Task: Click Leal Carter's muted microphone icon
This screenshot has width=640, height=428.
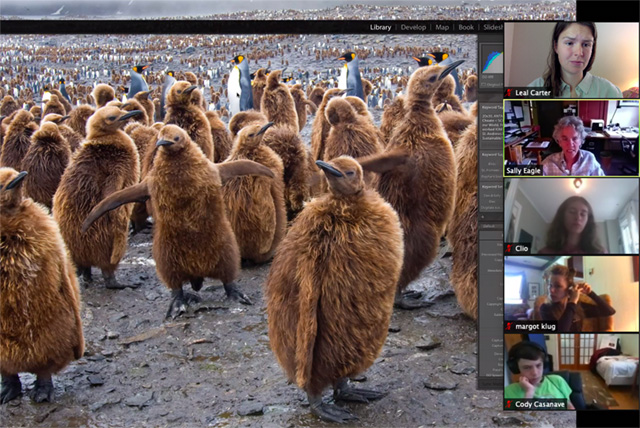Action: (510, 92)
